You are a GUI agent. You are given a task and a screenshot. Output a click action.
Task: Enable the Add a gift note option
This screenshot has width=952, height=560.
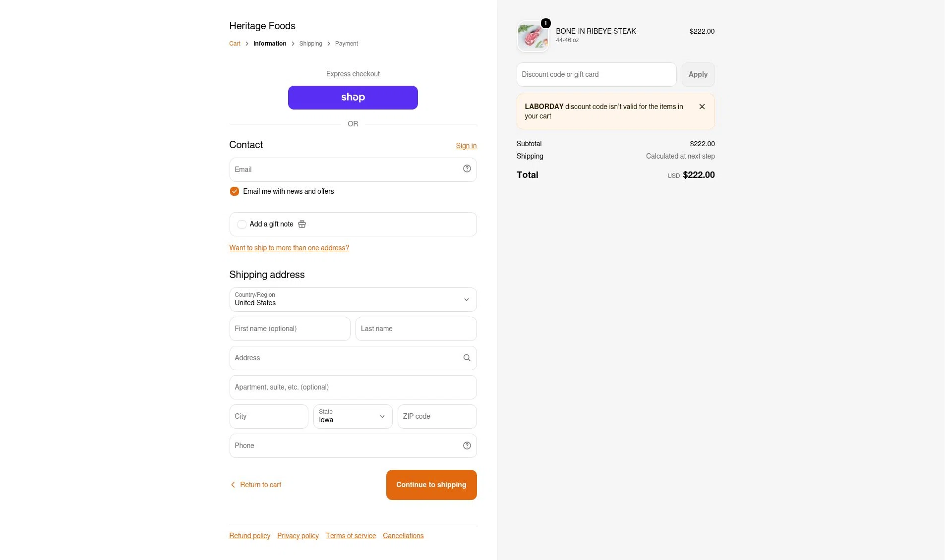(241, 224)
